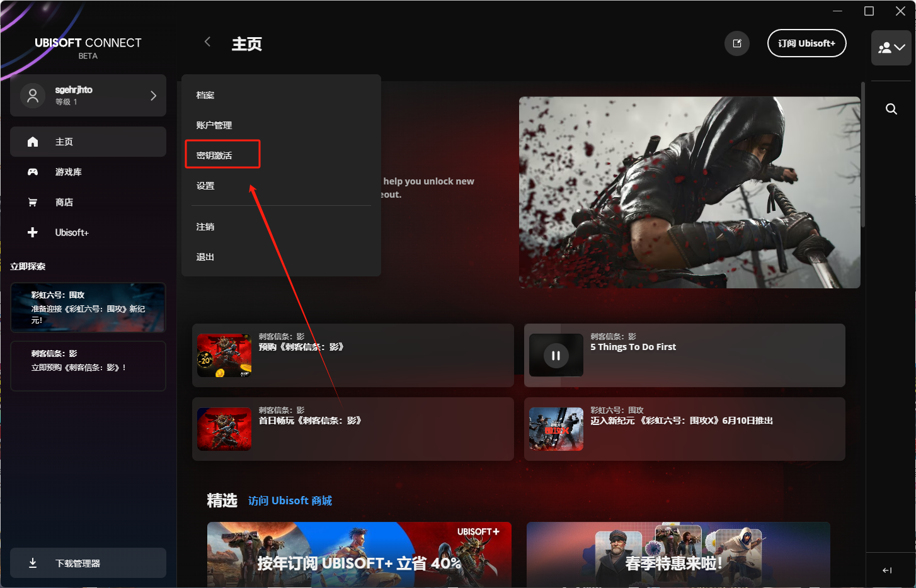The width and height of the screenshot is (916, 588).
Task: Open 下载管理器 download icon
Action: [x=33, y=563]
